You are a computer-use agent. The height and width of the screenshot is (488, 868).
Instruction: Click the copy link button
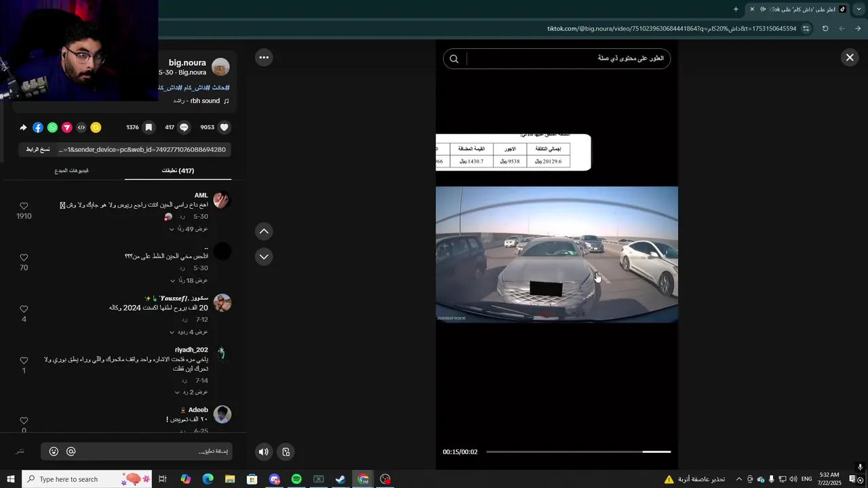point(38,149)
